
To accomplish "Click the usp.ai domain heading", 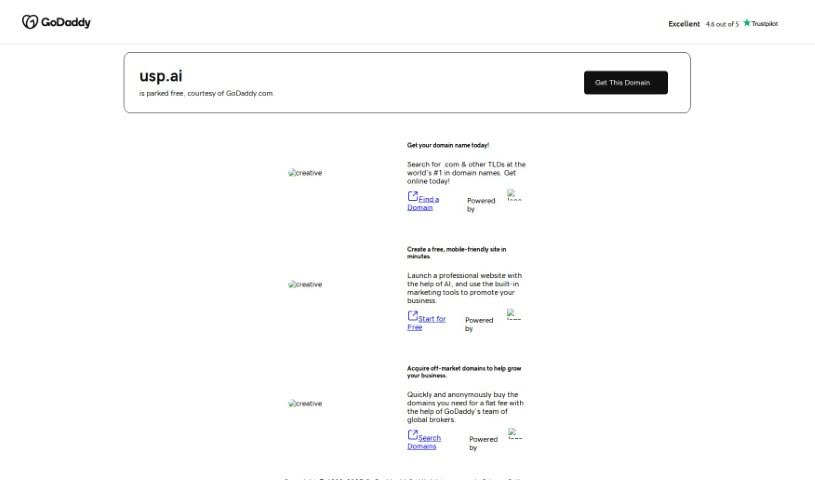I will click(x=161, y=76).
